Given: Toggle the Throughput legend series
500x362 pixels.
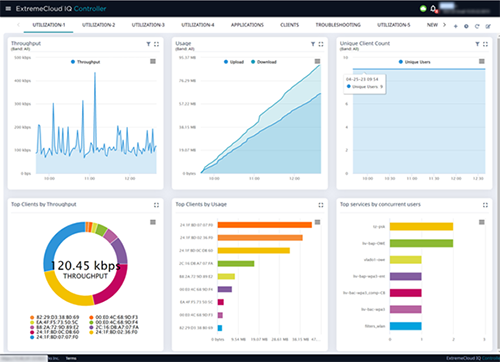Looking at the screenshot, I should click(86, 62).
